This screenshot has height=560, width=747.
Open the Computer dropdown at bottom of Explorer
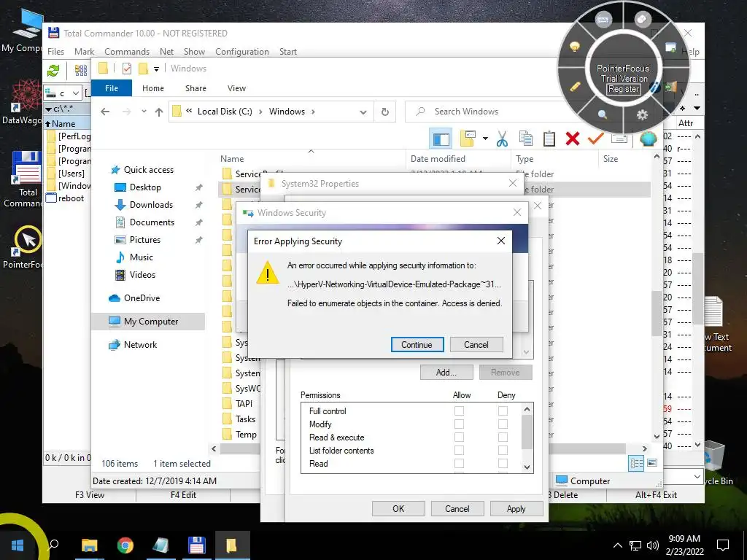click(697, 476)
